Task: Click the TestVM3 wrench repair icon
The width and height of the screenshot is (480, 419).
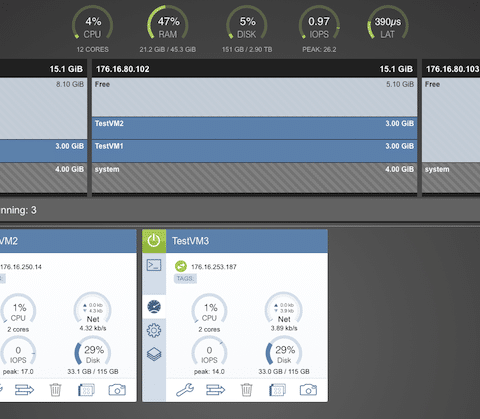Action: 185,390
